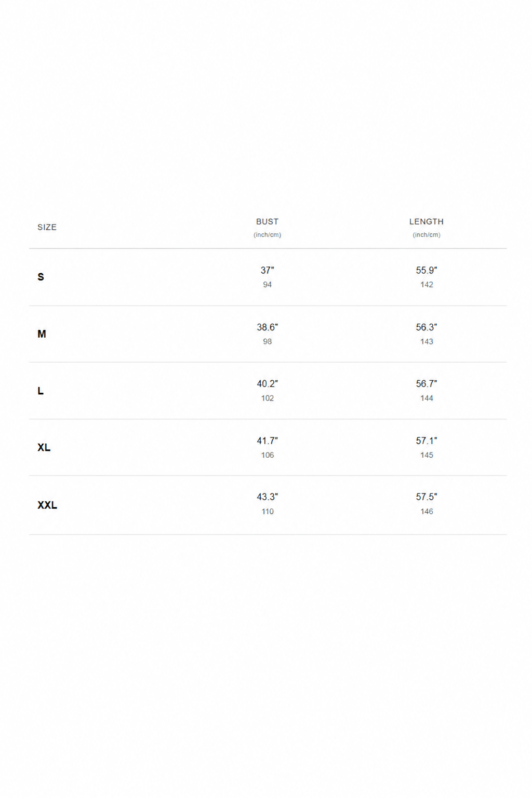Click the SIZE column header
The height and width of the screenshot is (798, 532).
coord(47,227)
